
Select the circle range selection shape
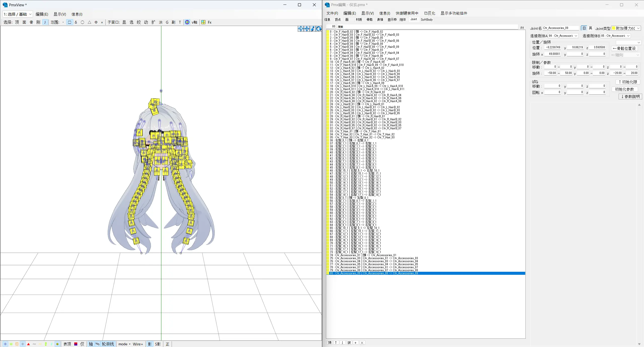point(82,22)
